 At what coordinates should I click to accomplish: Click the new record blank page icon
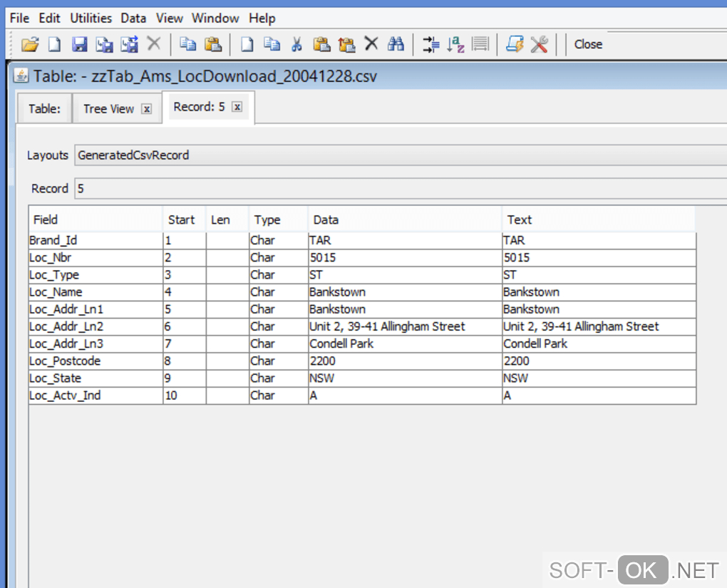(247, 44)
